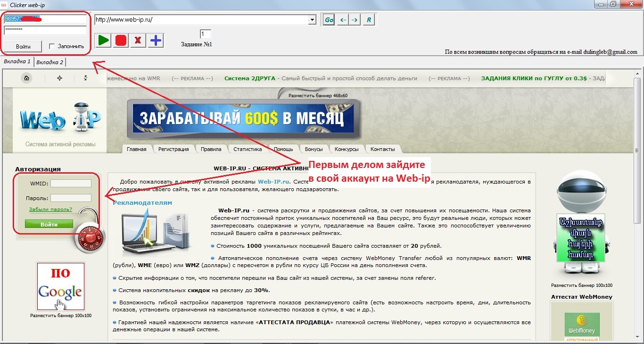Click the crosshair icon next to the home icon
Screen dimensions: 644x344
click(x=59, y=78)
